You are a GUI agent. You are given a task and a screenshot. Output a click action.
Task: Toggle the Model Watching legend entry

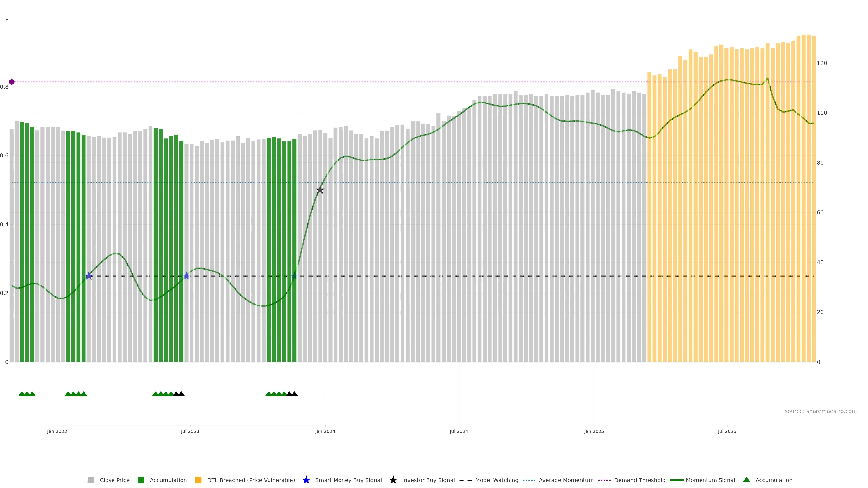point(496,480)
